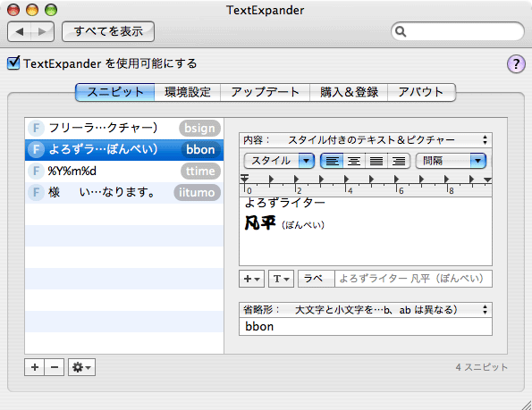Open the gear action menu

81,367
